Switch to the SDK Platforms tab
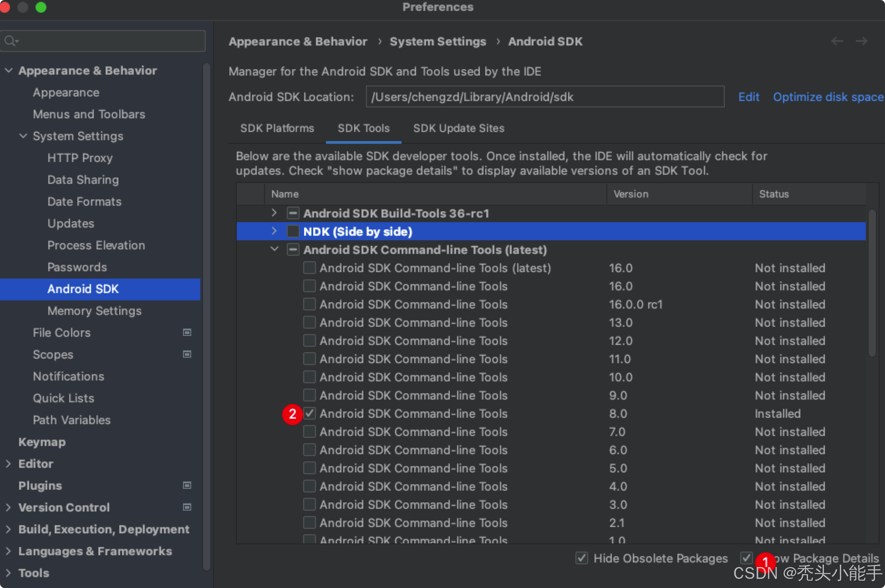The image size is (885, 588). click(x=277, y=128)
